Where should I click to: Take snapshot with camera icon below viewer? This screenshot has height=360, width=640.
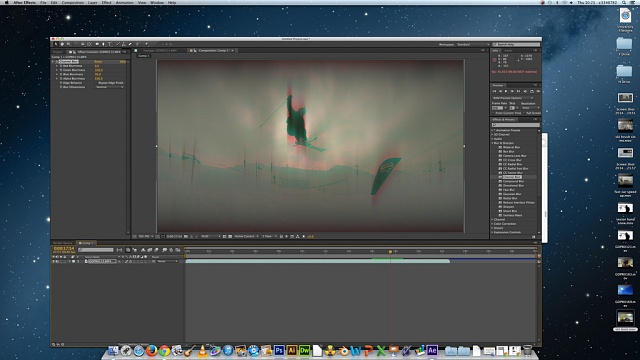coord(186,236)
